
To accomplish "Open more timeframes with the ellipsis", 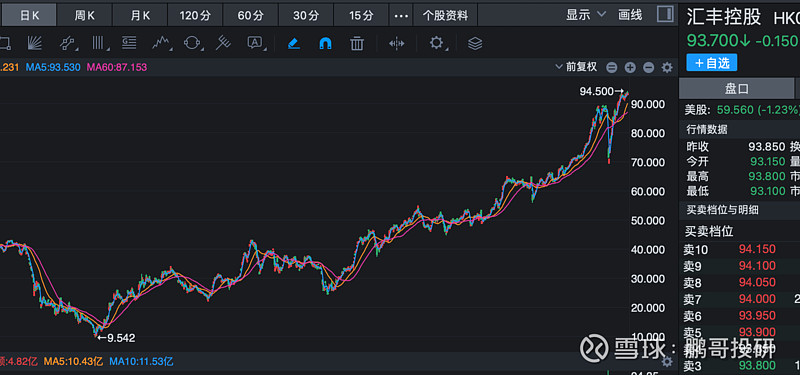I will pos(401,15).
